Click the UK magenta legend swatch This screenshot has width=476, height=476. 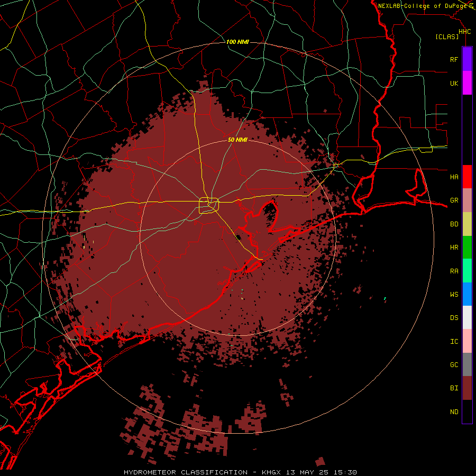pyautogui.click(x=467, y=83)
